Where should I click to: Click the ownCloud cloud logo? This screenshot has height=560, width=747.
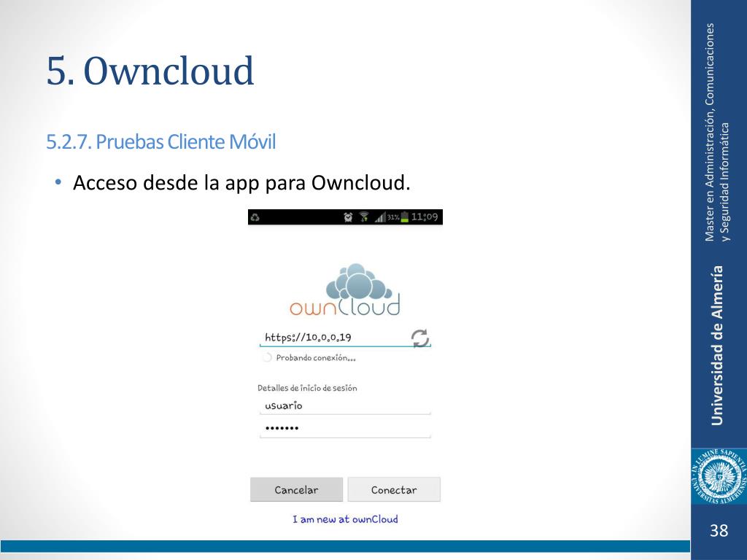tap(345, 289)
